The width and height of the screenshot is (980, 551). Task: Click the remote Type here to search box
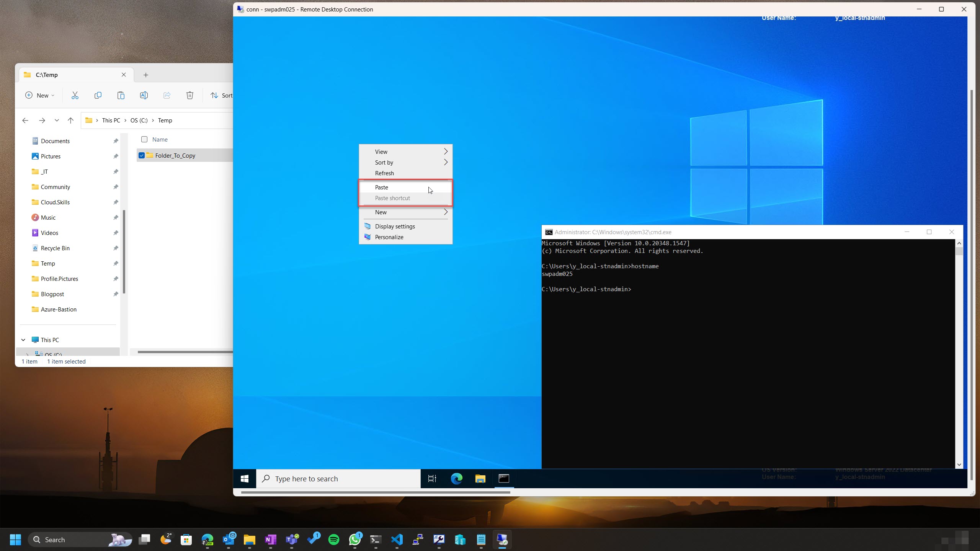coord(338,478)
